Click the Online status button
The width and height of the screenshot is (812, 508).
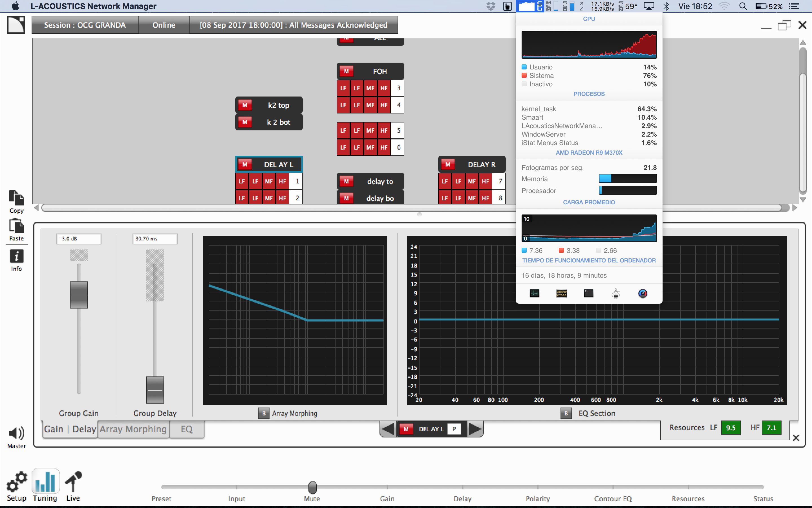coord(164,25)
